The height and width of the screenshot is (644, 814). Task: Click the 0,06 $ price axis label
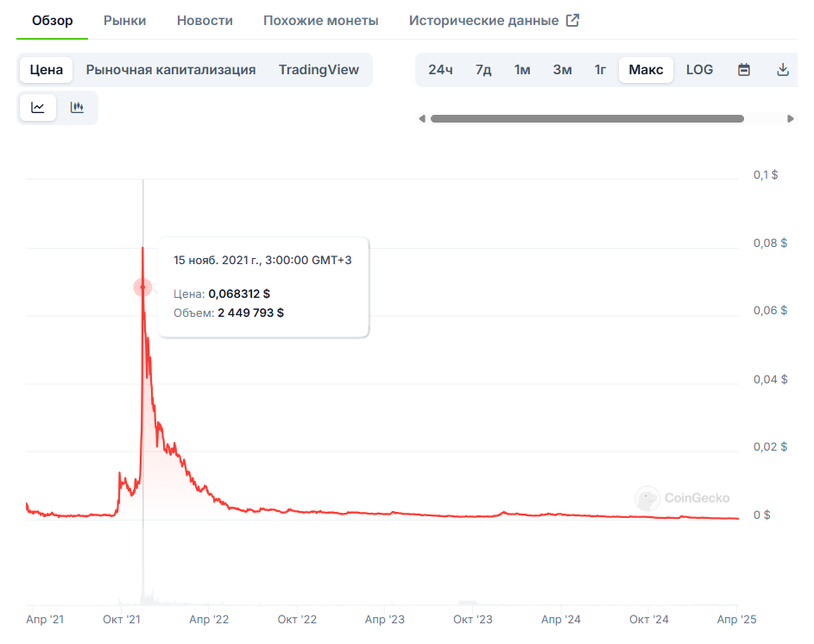click(x=770, y=311)
